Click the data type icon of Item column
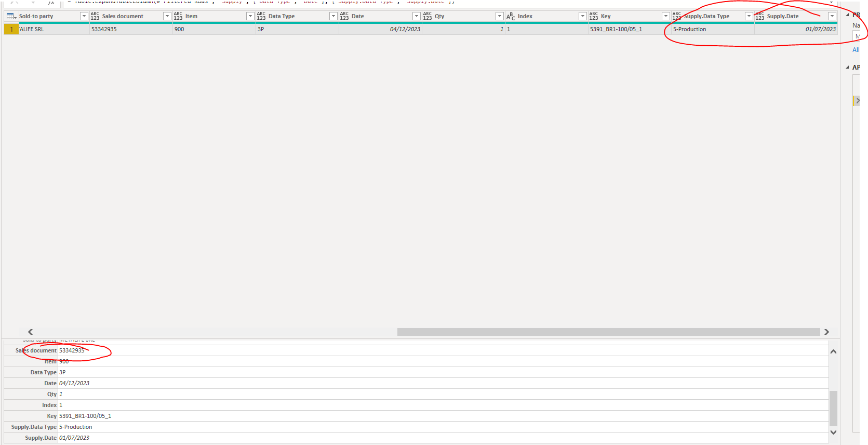 (178, 16)
